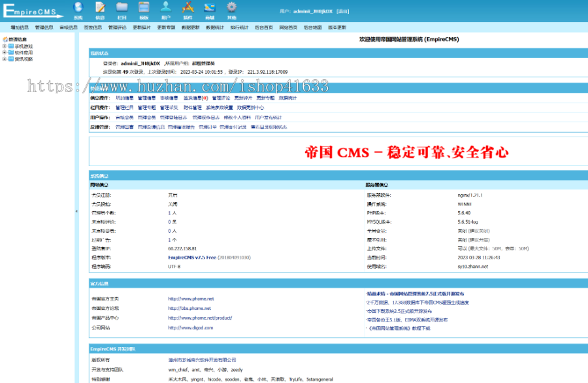Open the 信息 (Information) notepad icon
This screenshot has width=588, height=383.
[x=100, y=8]
